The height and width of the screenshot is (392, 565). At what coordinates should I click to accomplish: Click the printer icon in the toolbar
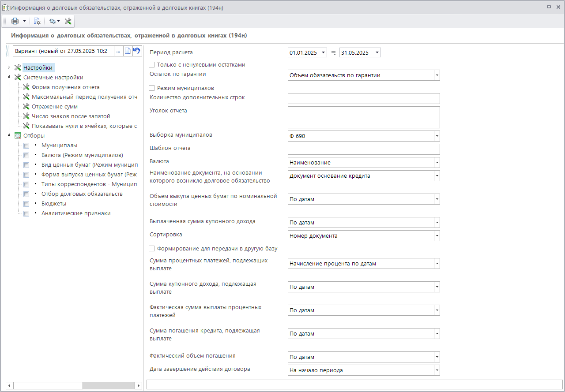[x=15, y=21]
